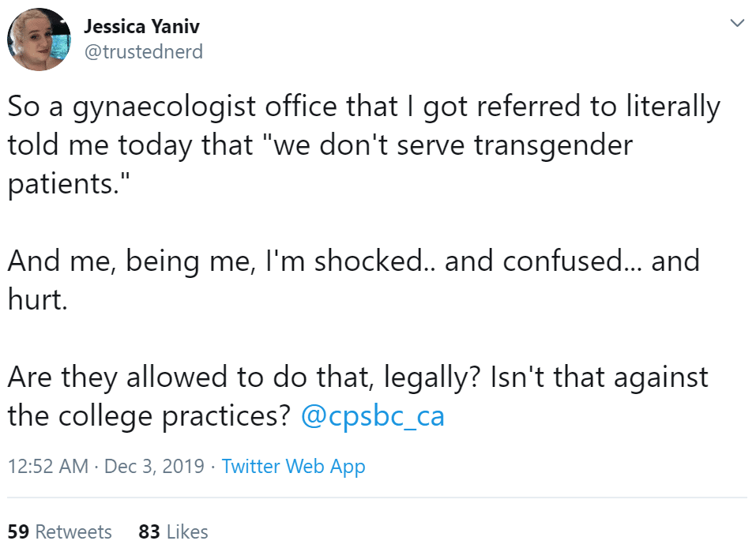Open the tweet options chevron menu
This screenshot has height=552, width=756.
click(737, 23)
